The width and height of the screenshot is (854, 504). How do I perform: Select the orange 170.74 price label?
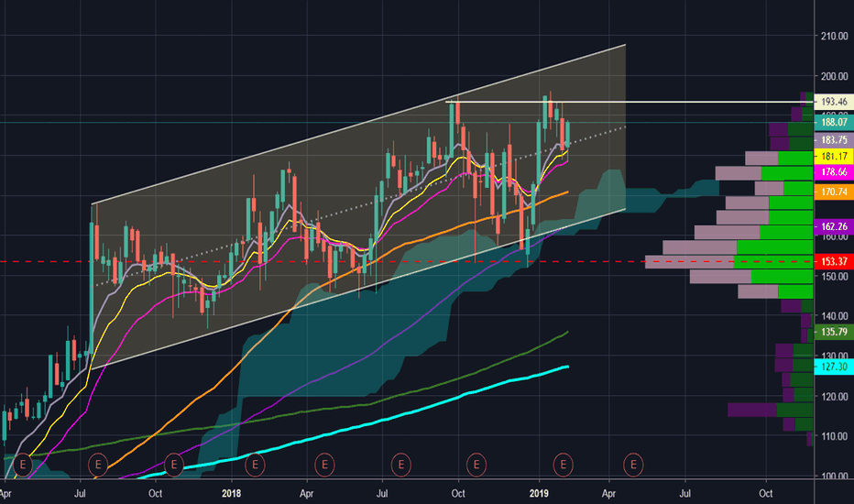(x=834, y=192)
